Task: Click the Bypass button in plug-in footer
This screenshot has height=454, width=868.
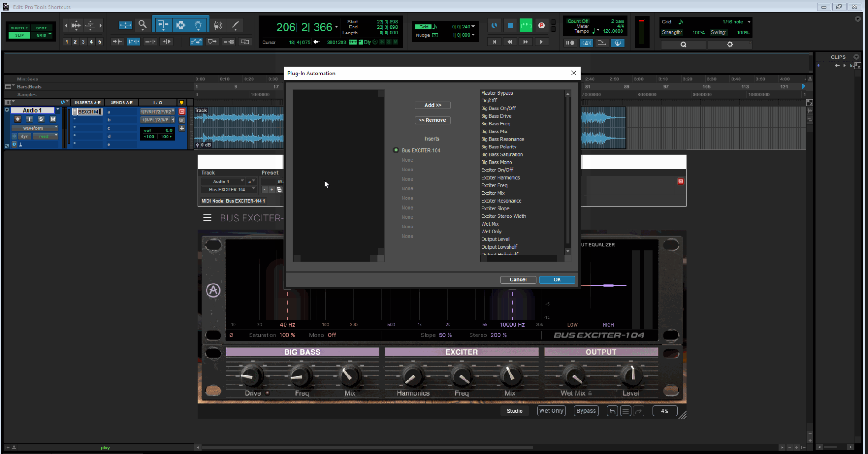Action: pyautogui.click(x=586, y=411)
